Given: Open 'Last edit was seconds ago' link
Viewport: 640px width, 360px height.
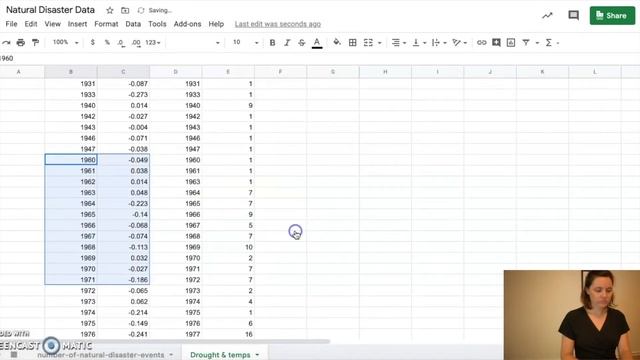Looking at the screenshot, I should point(278,24).
